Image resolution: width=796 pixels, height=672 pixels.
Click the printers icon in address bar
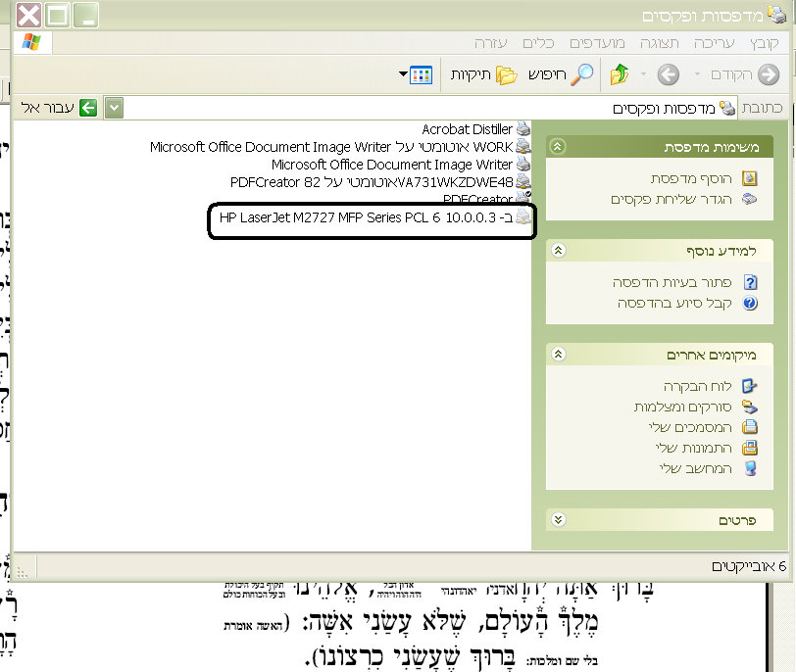click(727, 108)
